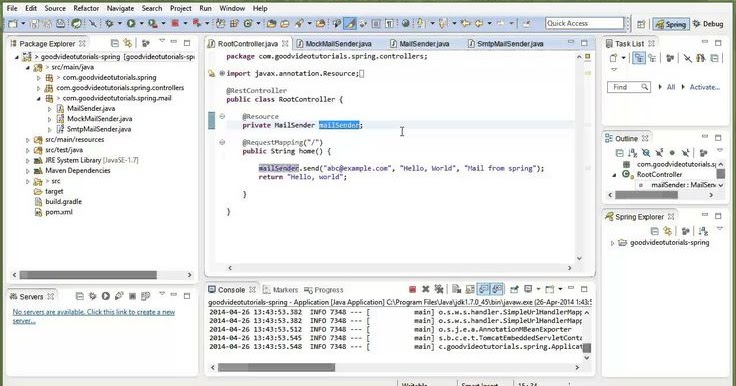Click the Debug bug toolbar icon

tap(109, 23)
